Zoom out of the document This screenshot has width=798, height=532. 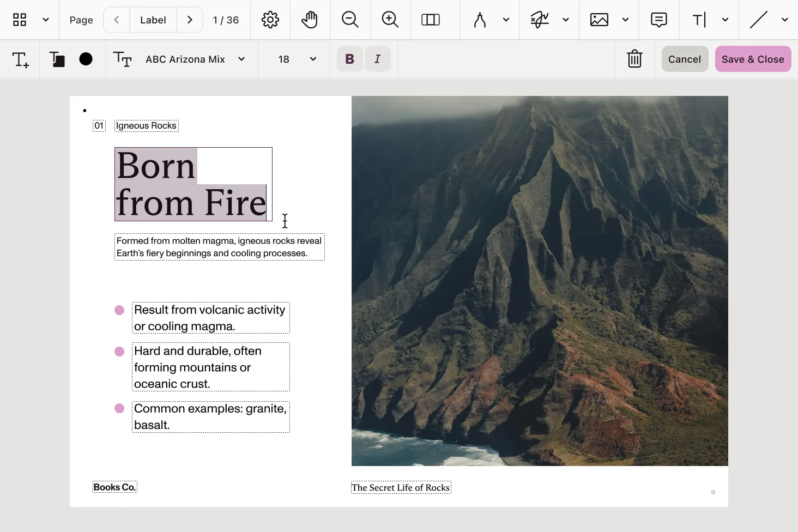click(x=350, y=20)
